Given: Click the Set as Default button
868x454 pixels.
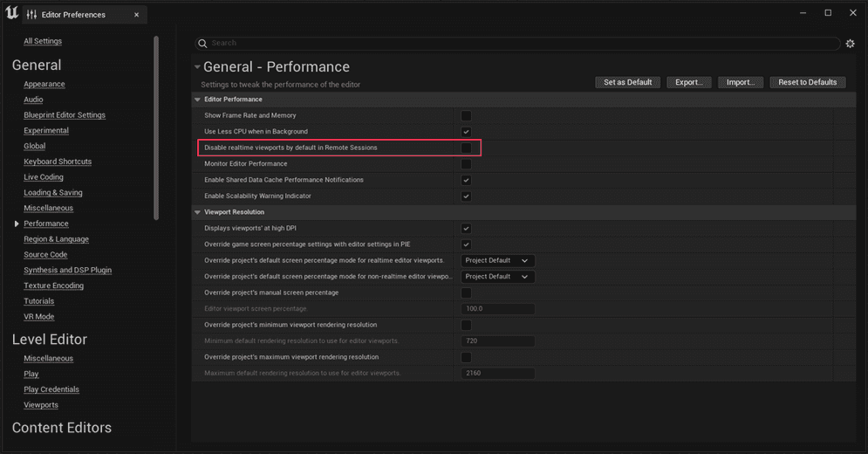Looking at the screenshot, I should click(627, 82).
